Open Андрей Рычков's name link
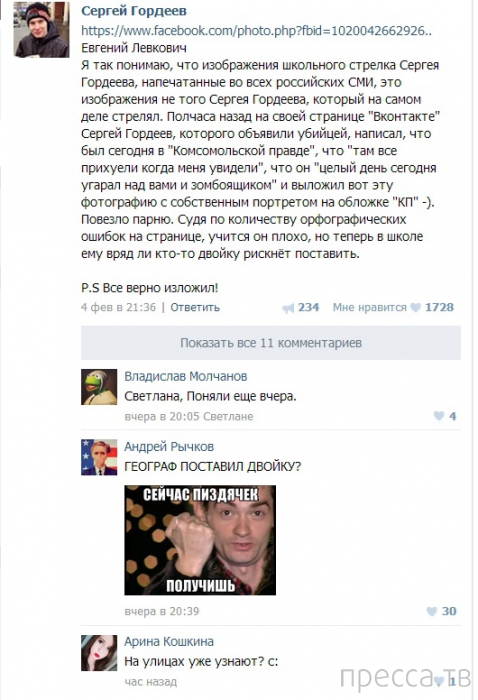This screenshot has height=700, width=478. (169, 446)
